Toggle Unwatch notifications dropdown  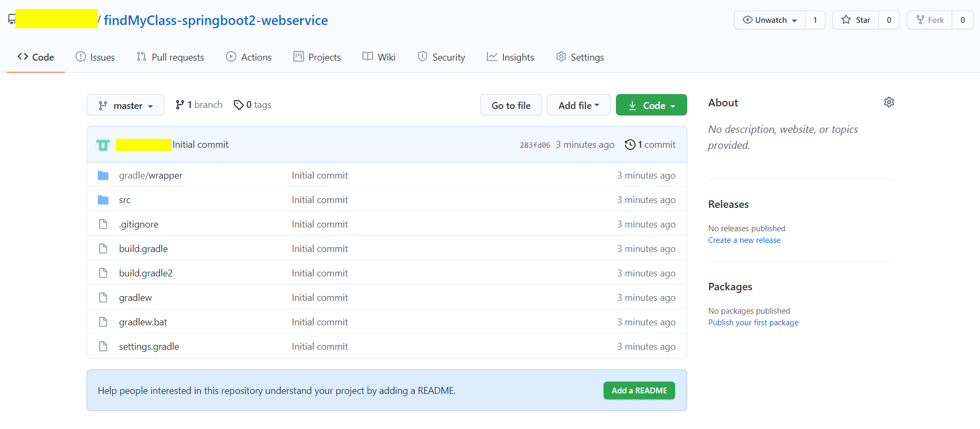pos(770,20)
